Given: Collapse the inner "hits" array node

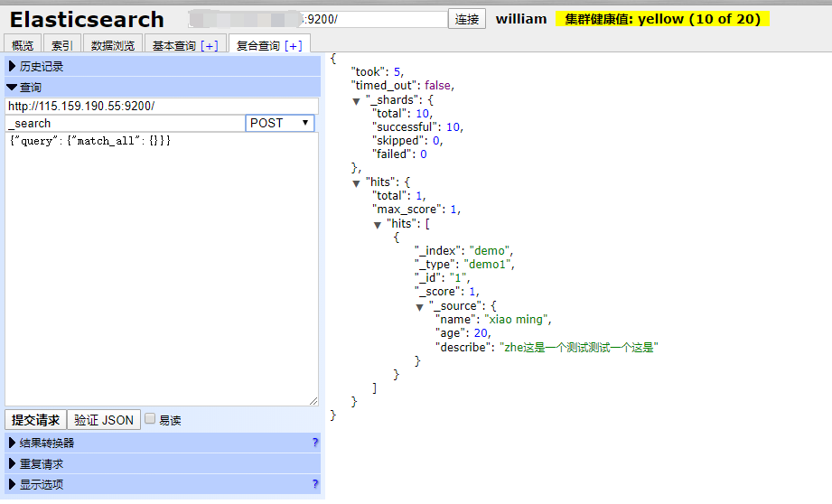Looking at the screenshot, I should pyautogui.click(x=378, y=225).
